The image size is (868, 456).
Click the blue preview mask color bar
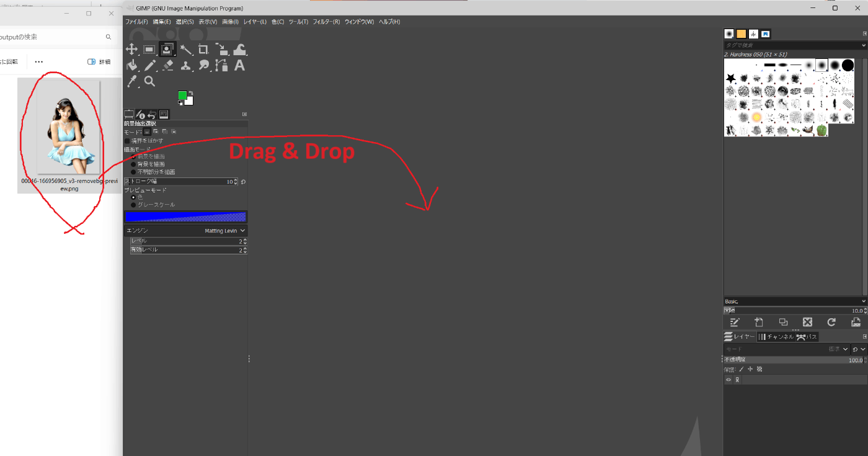tap(185, 217)
